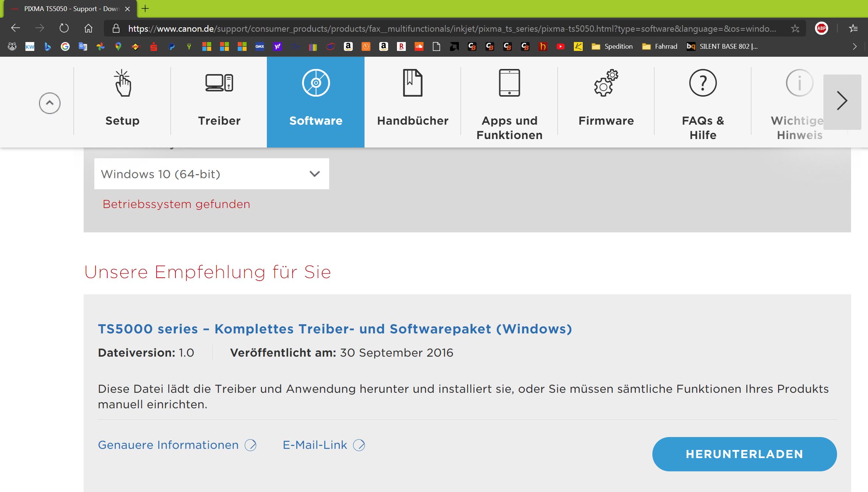Go back to previous page
The width and height of the screenshot is (868, 492).
coord(15,28)
